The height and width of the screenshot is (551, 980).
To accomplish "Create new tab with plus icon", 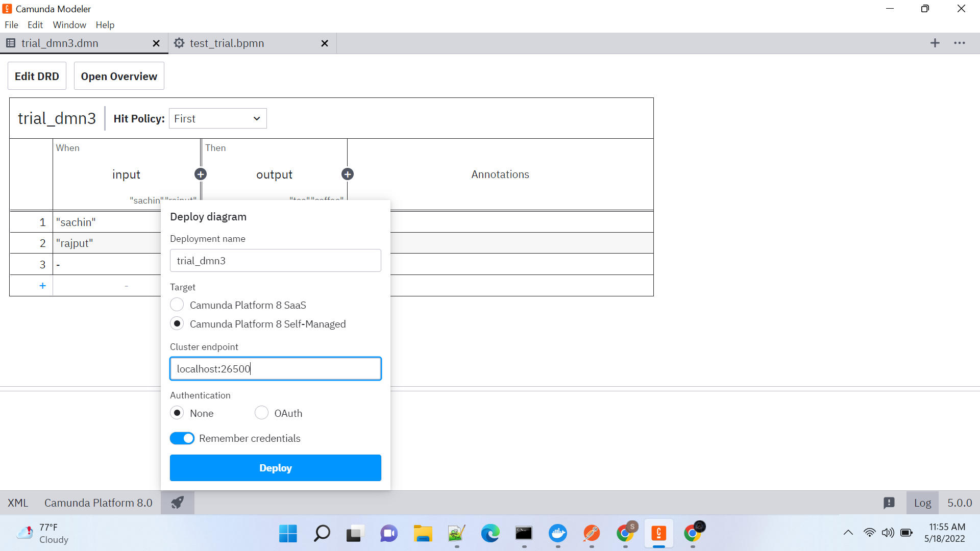I will 935,43.
